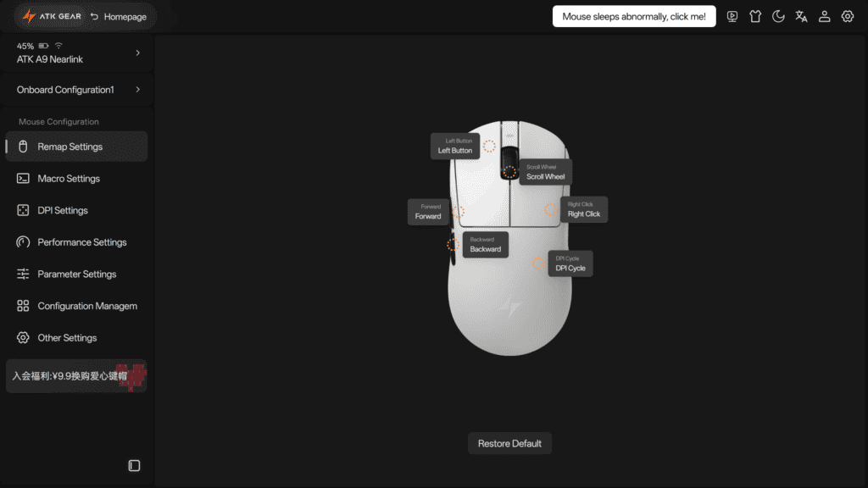Collapse the sidebar with the panel icon
The height and width of the screenshot is (488, 868).
pyautogui.click(x=134, y=465)
